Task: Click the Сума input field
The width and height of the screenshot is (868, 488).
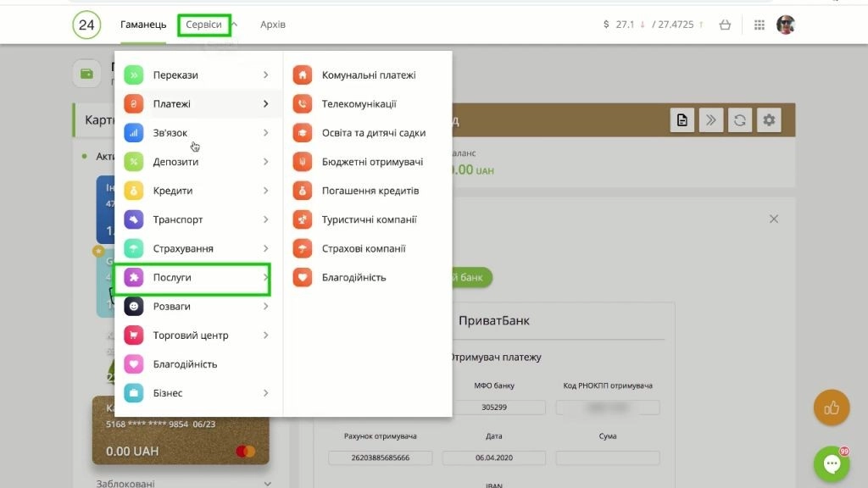Action: point(608,457)
